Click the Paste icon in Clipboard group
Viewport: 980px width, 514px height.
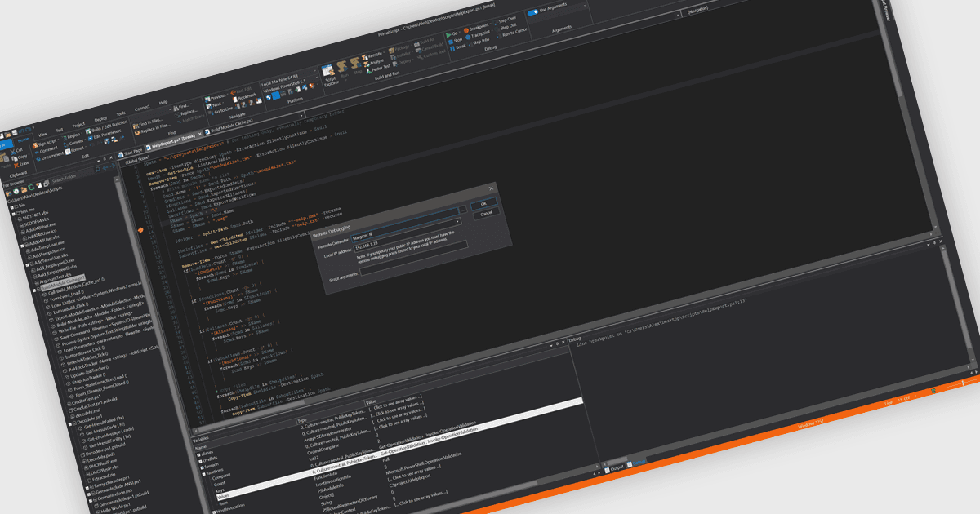[4, 158]
